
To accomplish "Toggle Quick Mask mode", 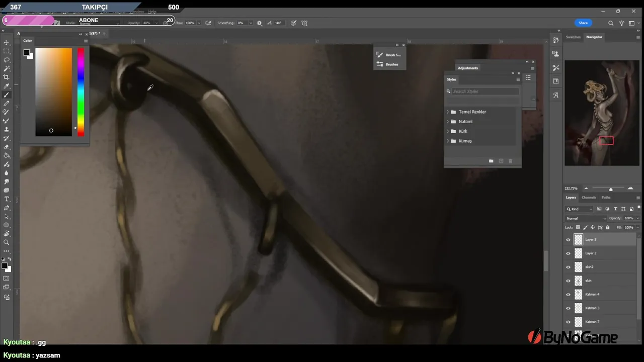I will pos(7,278).
